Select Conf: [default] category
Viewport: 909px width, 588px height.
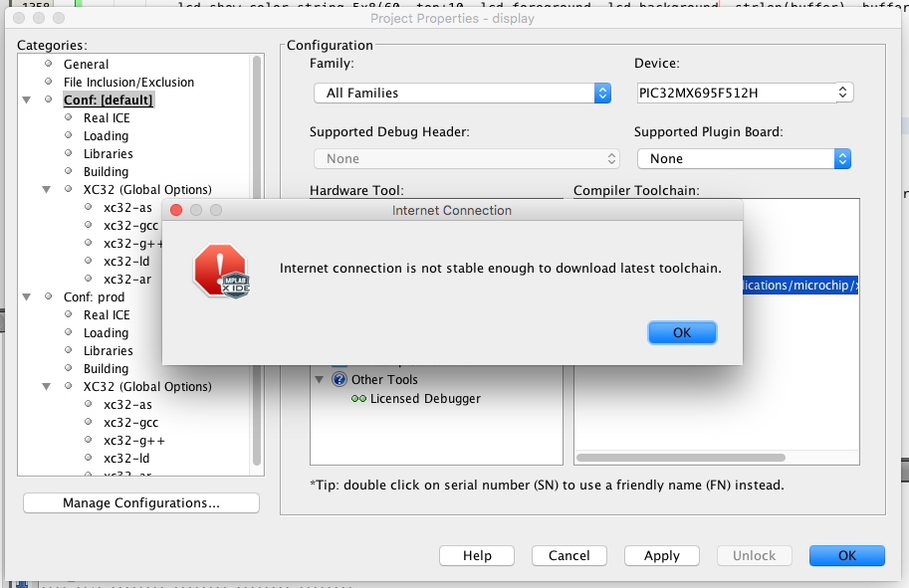[108, 100]
